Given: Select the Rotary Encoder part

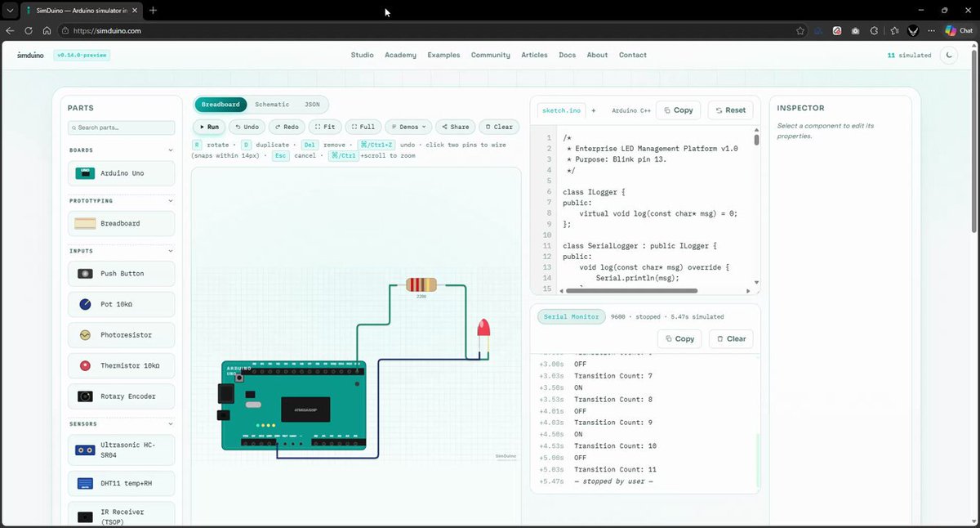Looking at the screenshot, I should coord(121,396).
